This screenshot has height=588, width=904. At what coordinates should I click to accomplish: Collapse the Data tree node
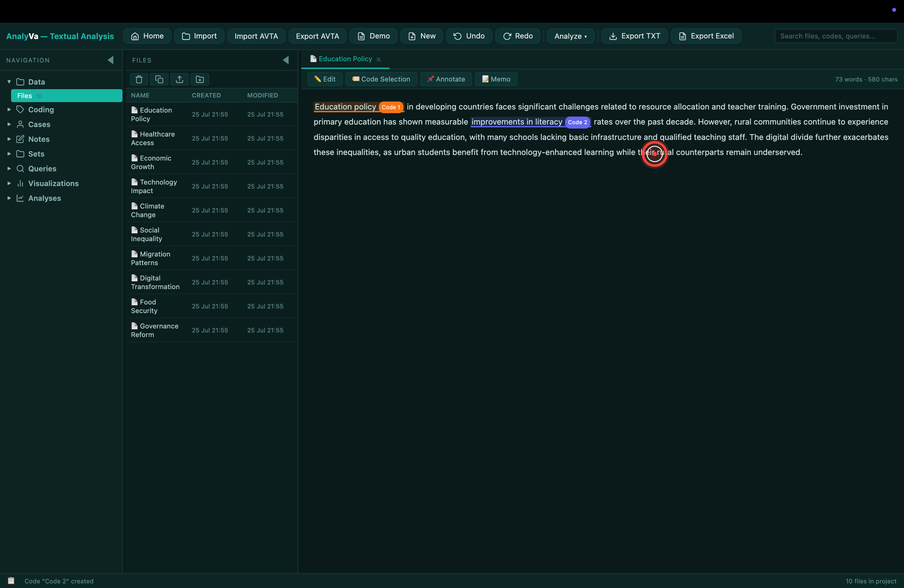click(9, 82)
